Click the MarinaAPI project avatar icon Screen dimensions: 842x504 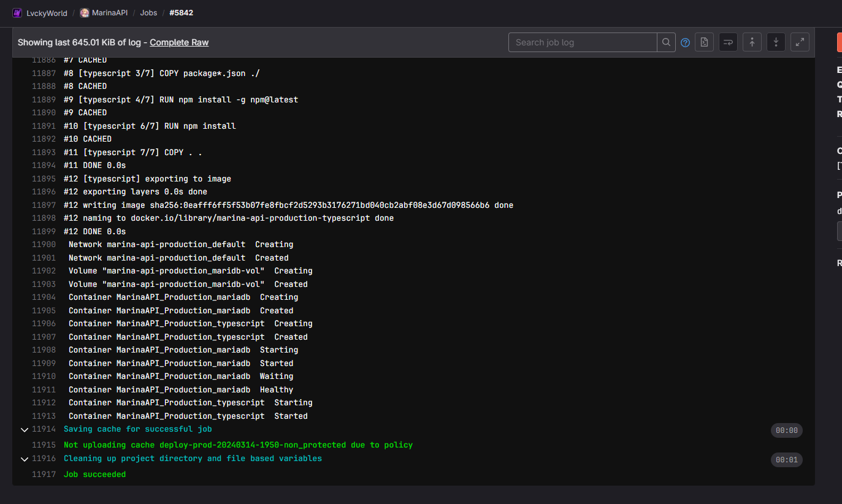(85, 13)
